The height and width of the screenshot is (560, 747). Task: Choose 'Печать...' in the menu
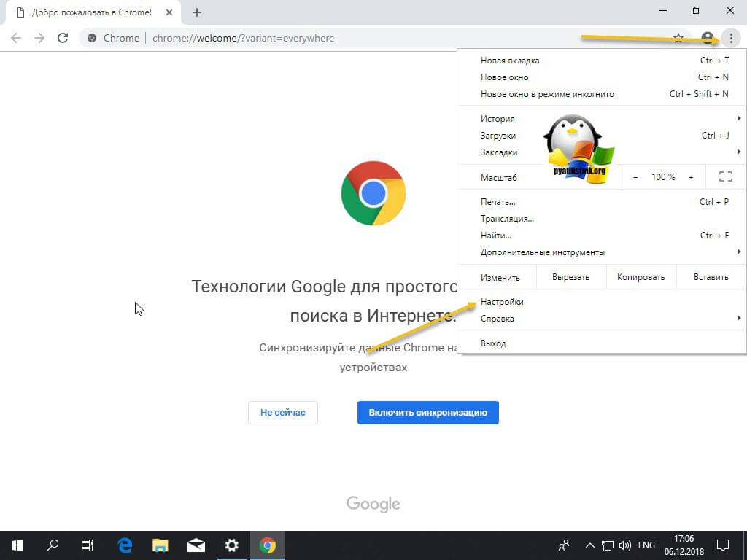601,202
